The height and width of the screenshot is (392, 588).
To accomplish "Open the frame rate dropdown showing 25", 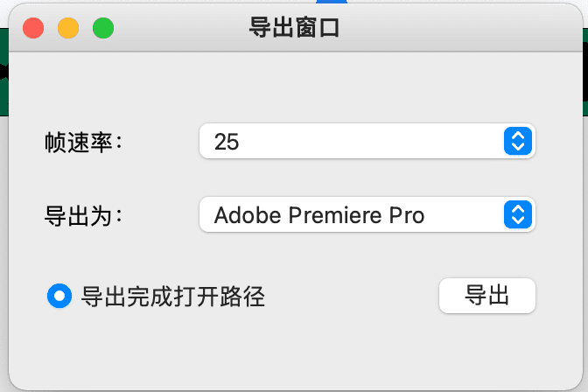I will click(367, 141).
